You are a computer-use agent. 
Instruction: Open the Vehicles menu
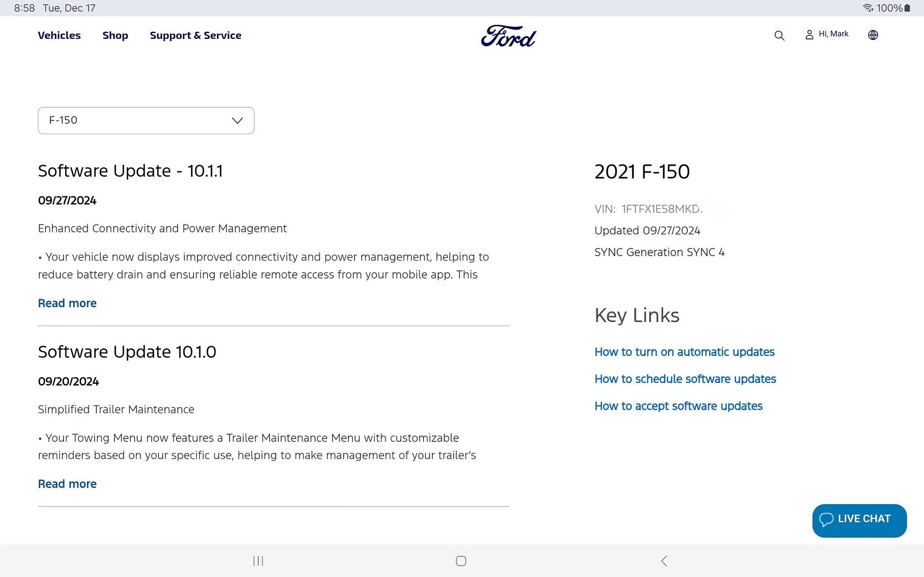(x=59, y=35)
